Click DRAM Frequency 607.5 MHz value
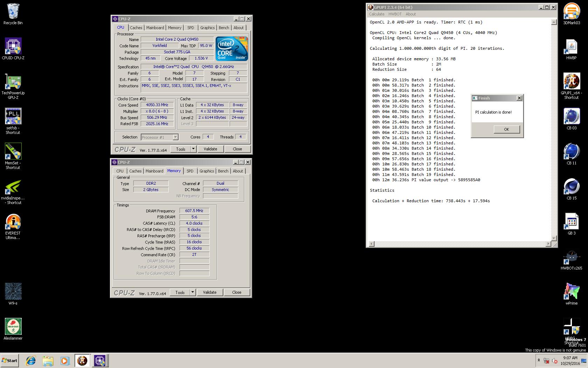Screen dimensions: 588x368 [194, 211]
